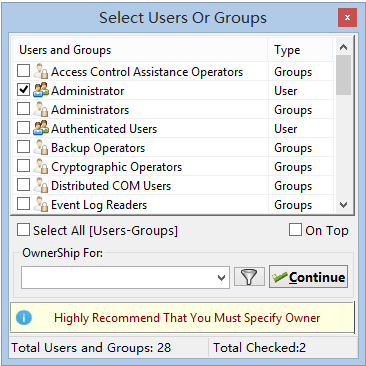Sort by Users and Groups column header
The image size is (366, 366).
tap(140, 50)
